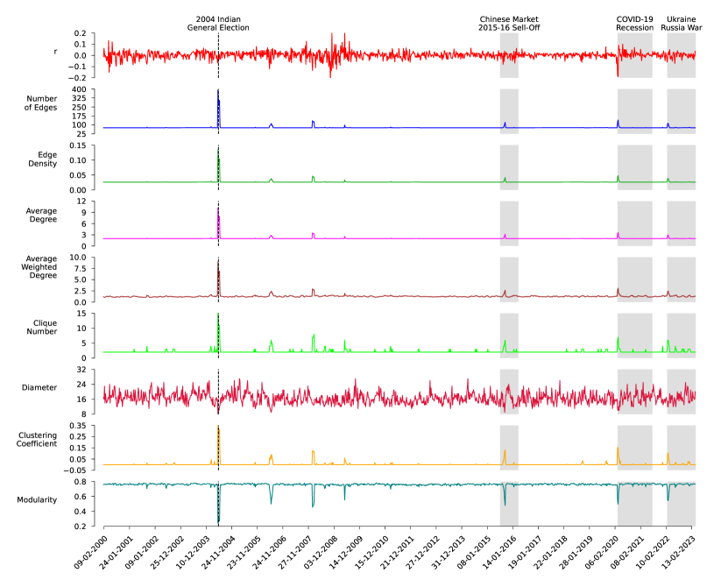Click the −0.05 tick on Clustering Coefficient axis

75,470
